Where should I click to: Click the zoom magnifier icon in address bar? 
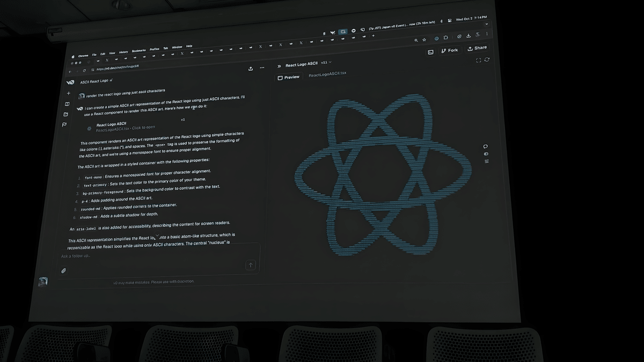tap(416, 40)
